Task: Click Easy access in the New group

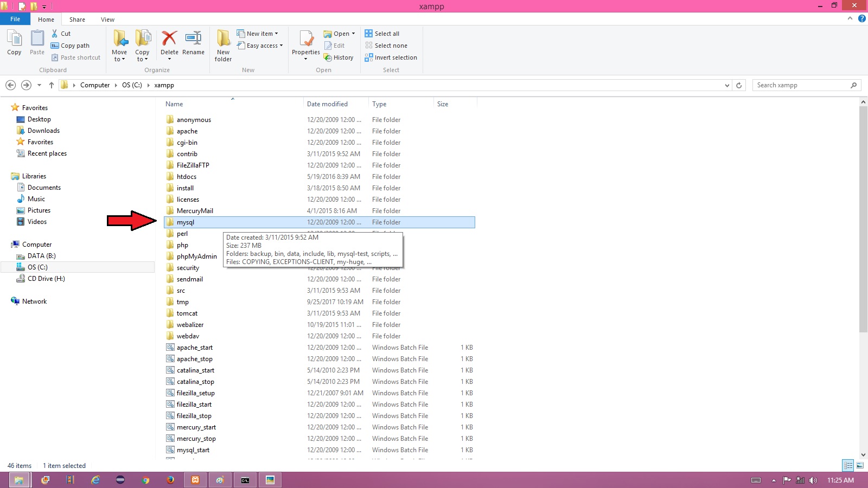Action: (260, 46)
